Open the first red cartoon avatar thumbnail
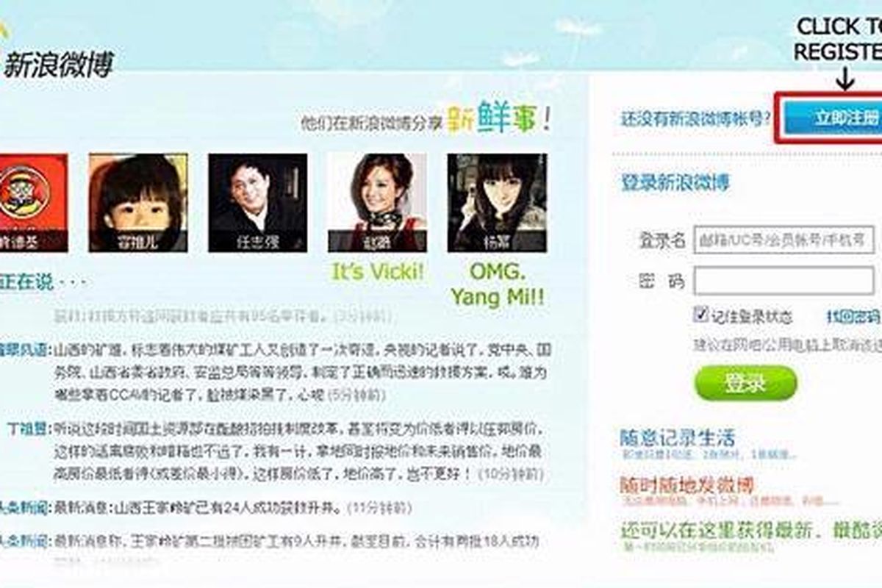Image resolution: width=882 pixels, height=588 pixels. pyautogui.click(x=34, y=202)
